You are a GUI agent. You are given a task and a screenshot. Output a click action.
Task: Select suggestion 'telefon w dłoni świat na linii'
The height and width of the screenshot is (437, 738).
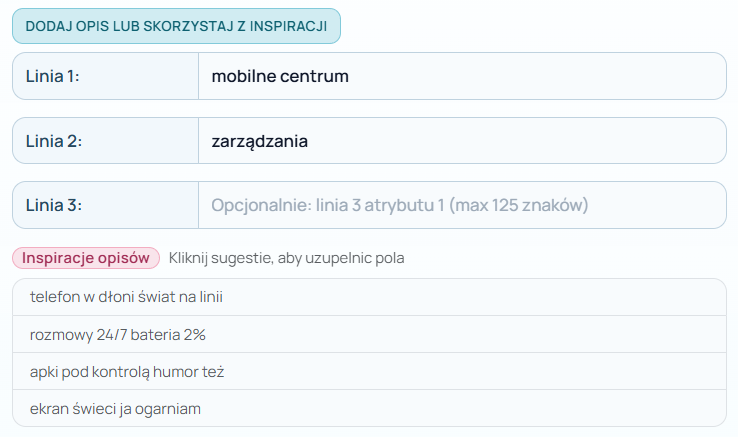tap(127, 297)
